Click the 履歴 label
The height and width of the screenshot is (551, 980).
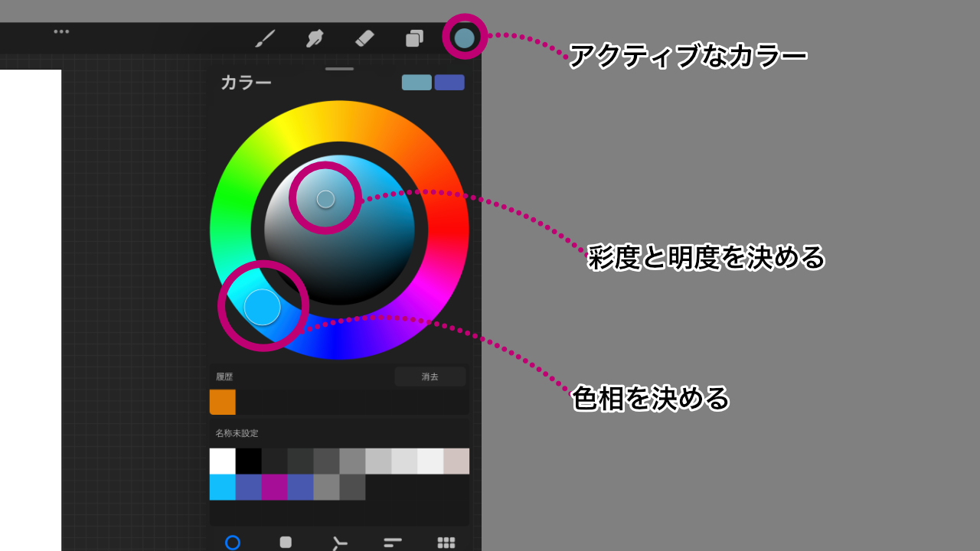pos(224,377)
